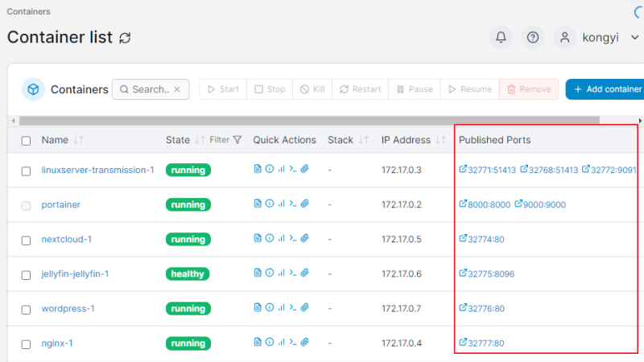Select the jellyfin-jellyfin-1 row checkbox
Screen dimensions: 644x362
pyautogui.click(x=26, y=275)
